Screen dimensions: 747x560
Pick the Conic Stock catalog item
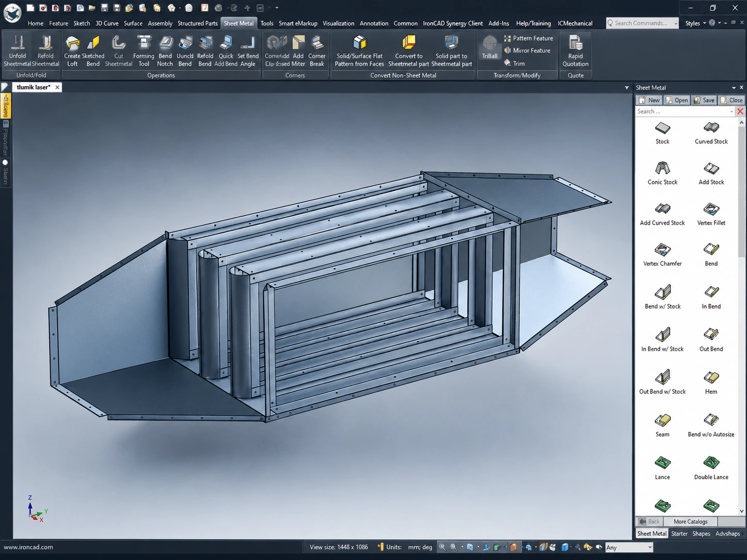pyautogui.click(x=662, y=173)
